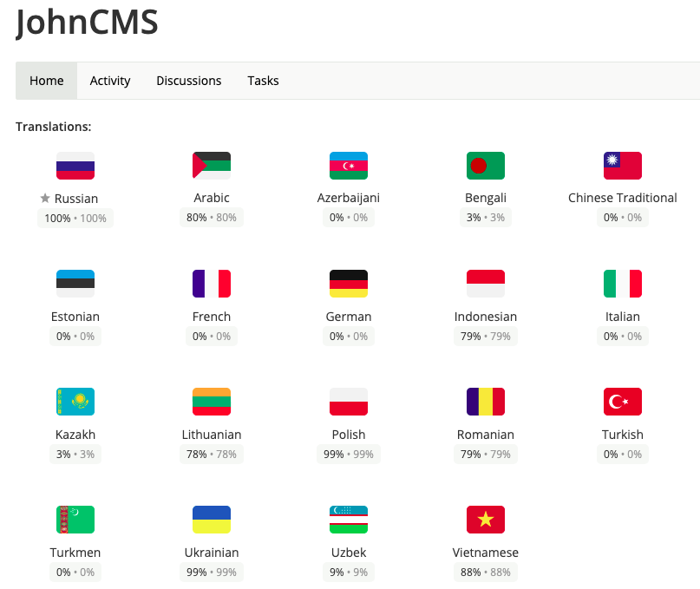Click the Turkish flag icon
The height and width of the screenshot is (589, 700).
coord(623,402)
